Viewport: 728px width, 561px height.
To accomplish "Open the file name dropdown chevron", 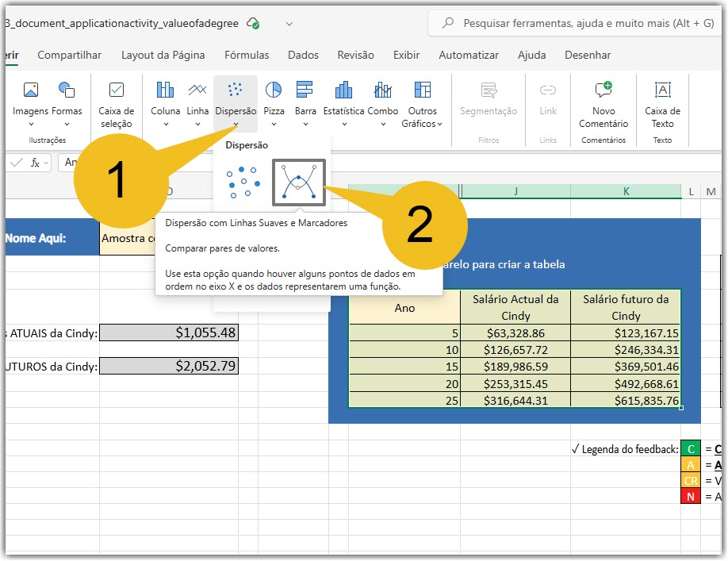I will [289, 24].
